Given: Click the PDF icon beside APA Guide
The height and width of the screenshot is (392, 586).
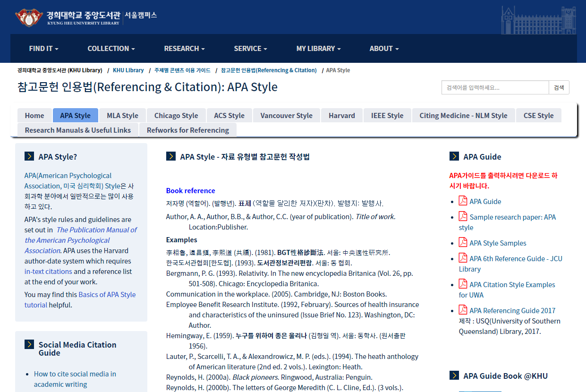Looking at the screenshot, I should (463, 201).
